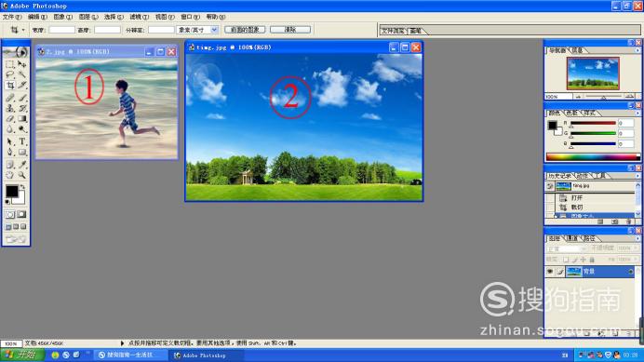Select the Notes tool
Viewport: 644px width, 362px height.
pyautogui.click(x=10, y=165)
